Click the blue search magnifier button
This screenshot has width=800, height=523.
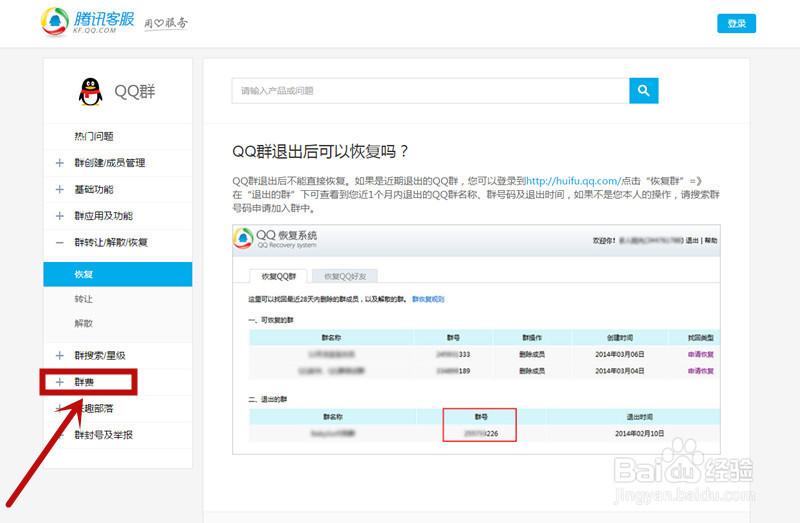[x=643, y=91]
